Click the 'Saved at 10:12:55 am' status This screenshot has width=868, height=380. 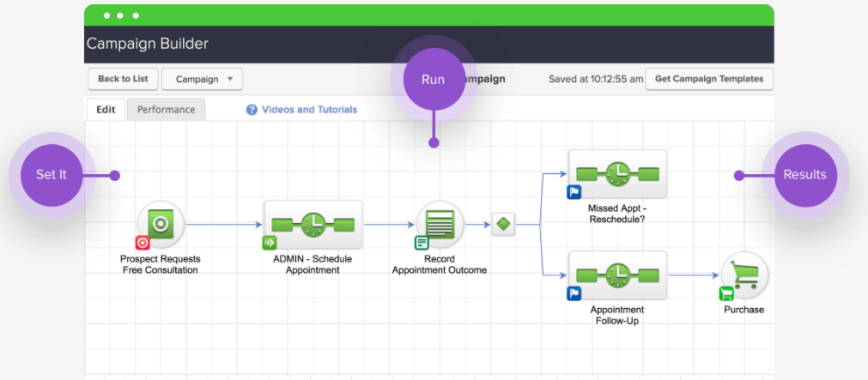coord(596,79)
